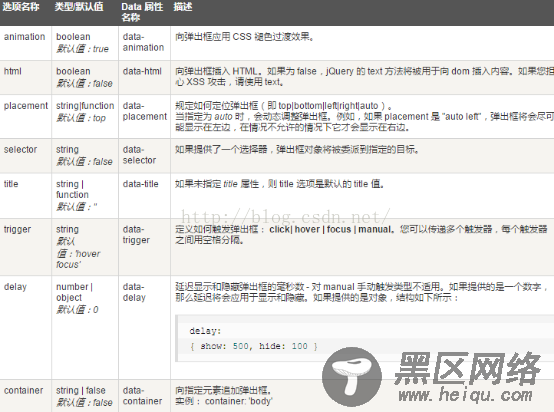Click 'click| hover | focus | manual' bold text
Screen dimensions: 554x412
(x=330, y=230)
